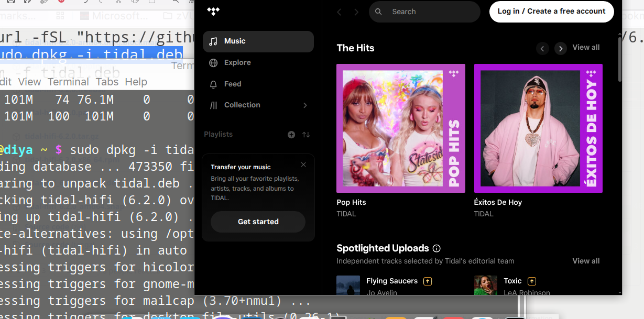View all Spotlighted Uploads
The image size is (644, 319).
tap(585, 261)
